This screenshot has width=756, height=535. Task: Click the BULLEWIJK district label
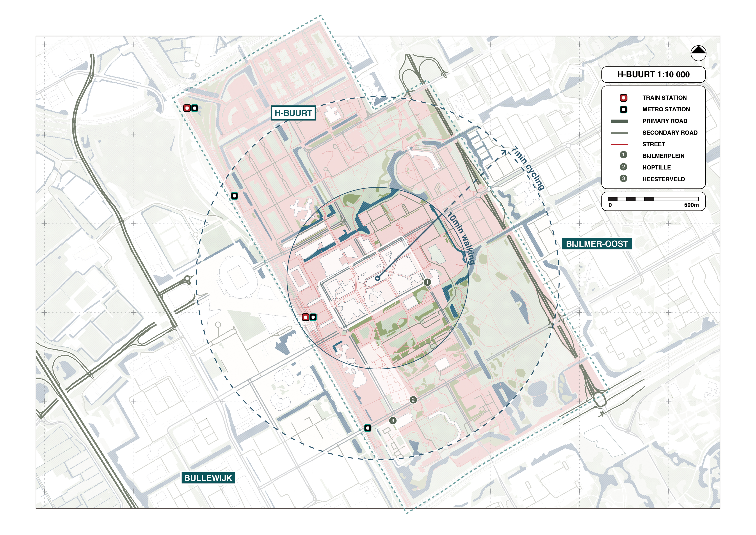click(x=208, y=478)
